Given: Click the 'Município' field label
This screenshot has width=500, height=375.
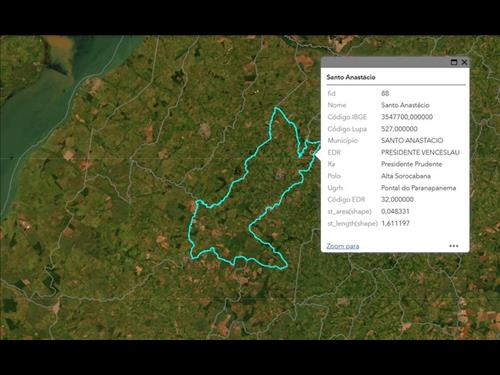Looking at the screenshot, I should [x=343, y=140].
